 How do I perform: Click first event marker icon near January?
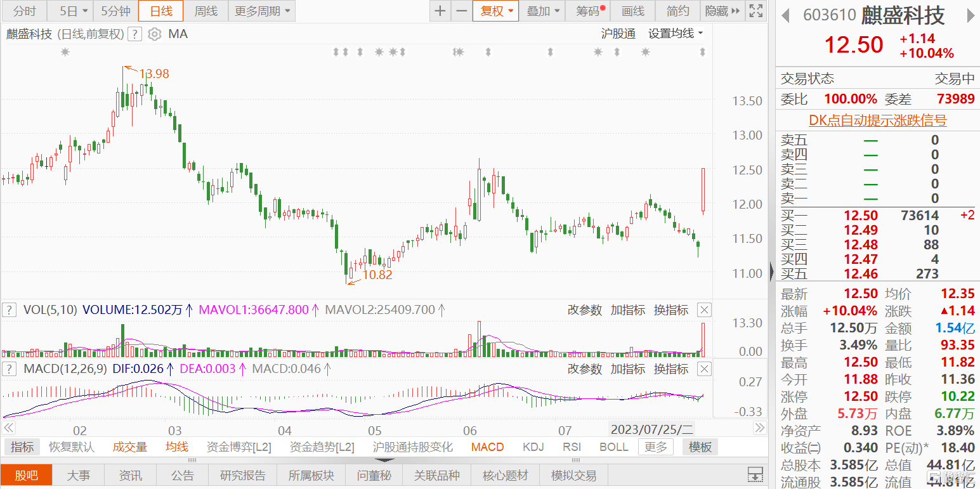point(65,52)
